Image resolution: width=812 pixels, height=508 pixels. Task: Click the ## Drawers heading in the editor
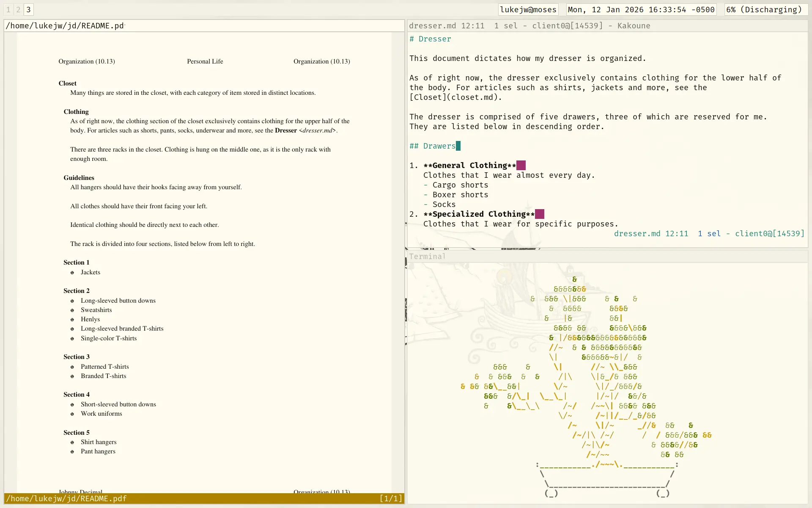pyautogui.click(x=431, y=146)
